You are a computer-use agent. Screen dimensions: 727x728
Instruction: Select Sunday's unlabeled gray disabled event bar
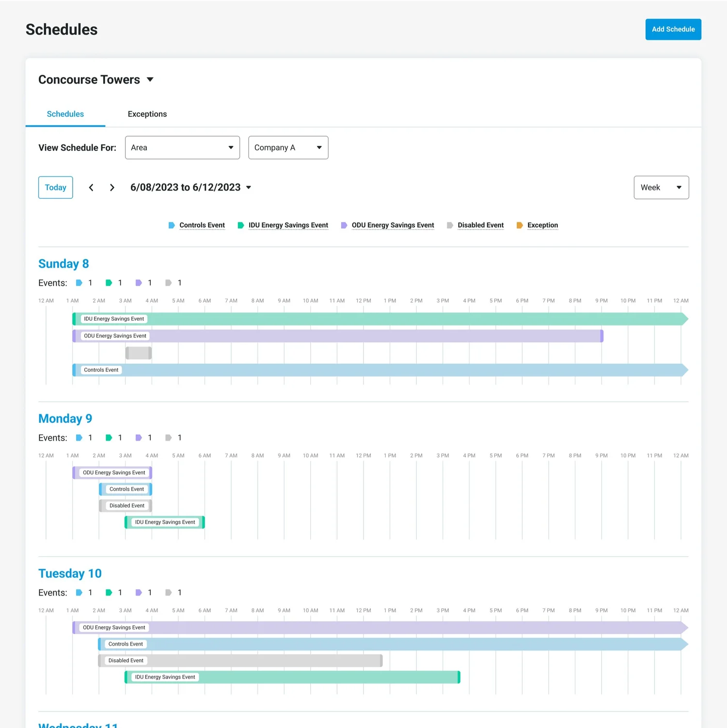click(x=139, y=353)
